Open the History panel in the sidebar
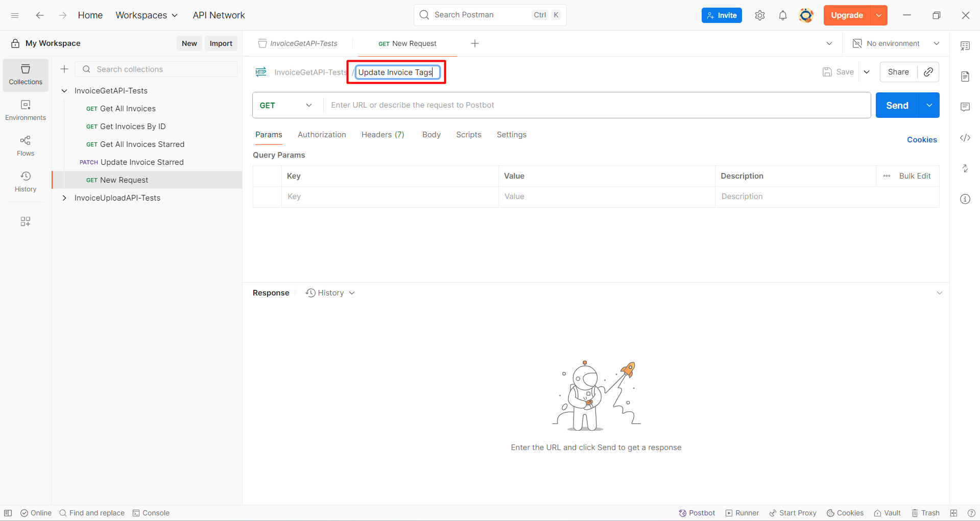This screenshot has height=521, width=980. click(25, 181)
